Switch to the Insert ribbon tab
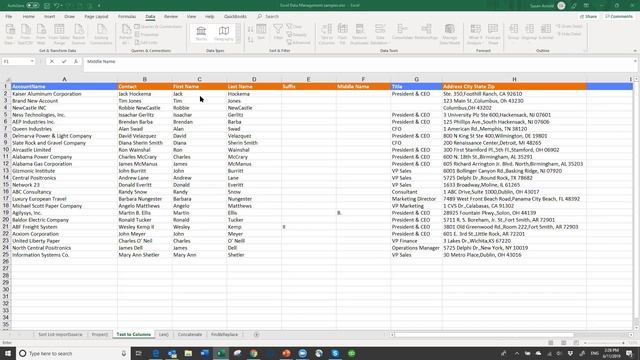The height and width of the screenshot is (360, 640). coord(49,16)
